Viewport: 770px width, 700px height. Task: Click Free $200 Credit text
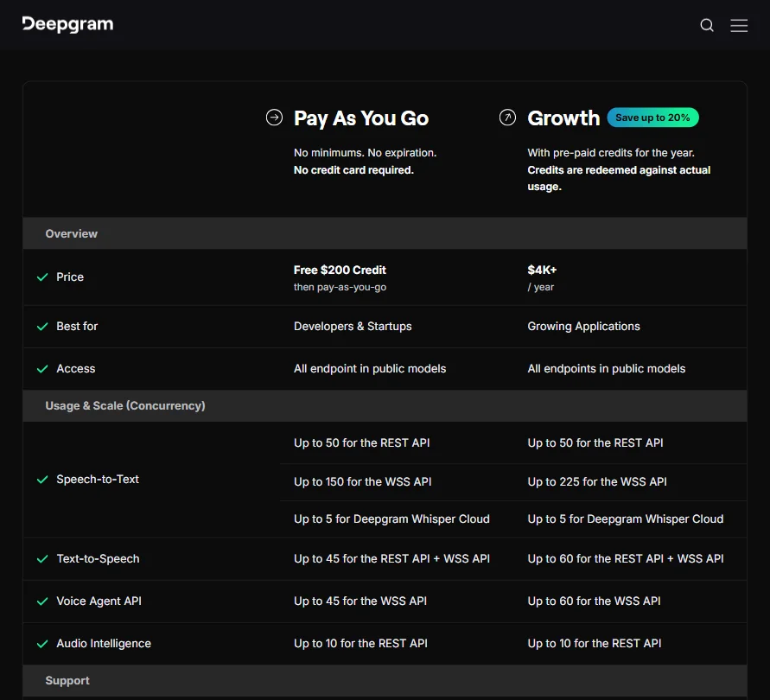click(340, 270)
